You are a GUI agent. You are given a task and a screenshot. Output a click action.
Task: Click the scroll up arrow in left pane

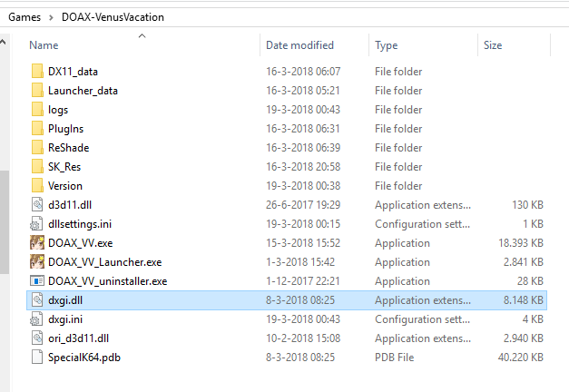(x=4, y=42)
